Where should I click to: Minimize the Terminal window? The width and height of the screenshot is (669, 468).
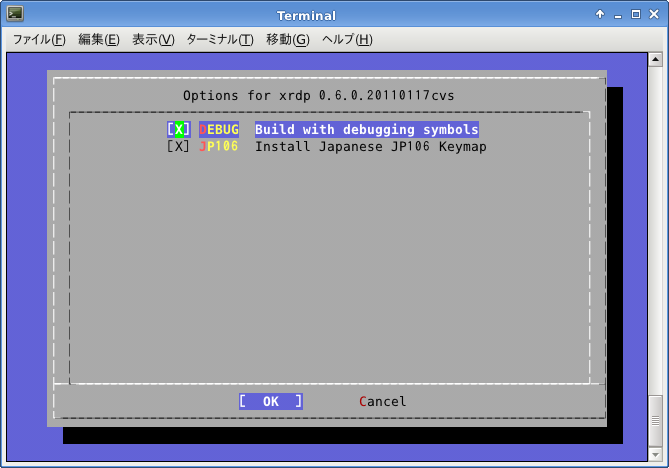pos(618,15)
